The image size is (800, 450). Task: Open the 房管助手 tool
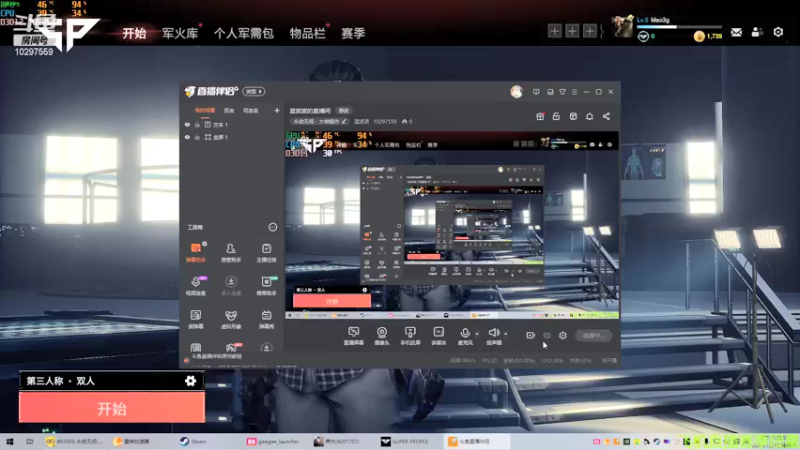pyautogui.click(x=231, y=252)
